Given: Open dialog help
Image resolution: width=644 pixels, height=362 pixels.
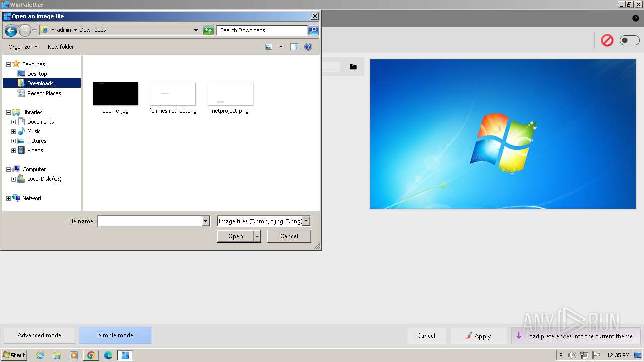Looking at the screenshot, I should pyautogui.click(x=308, y=47).
